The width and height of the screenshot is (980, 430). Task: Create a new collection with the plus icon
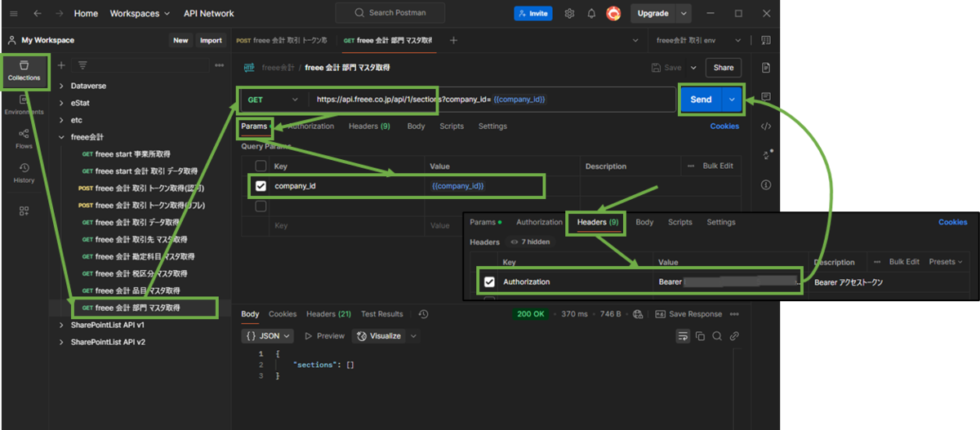61,65
